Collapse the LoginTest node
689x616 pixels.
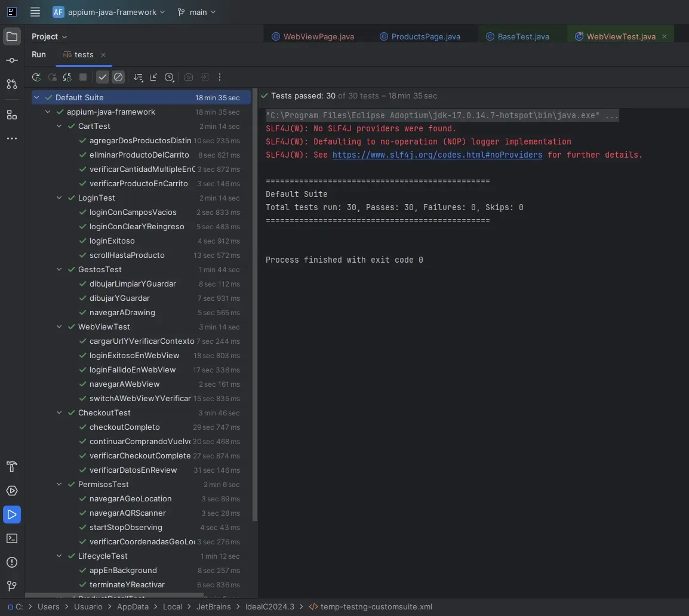point(59,198)
